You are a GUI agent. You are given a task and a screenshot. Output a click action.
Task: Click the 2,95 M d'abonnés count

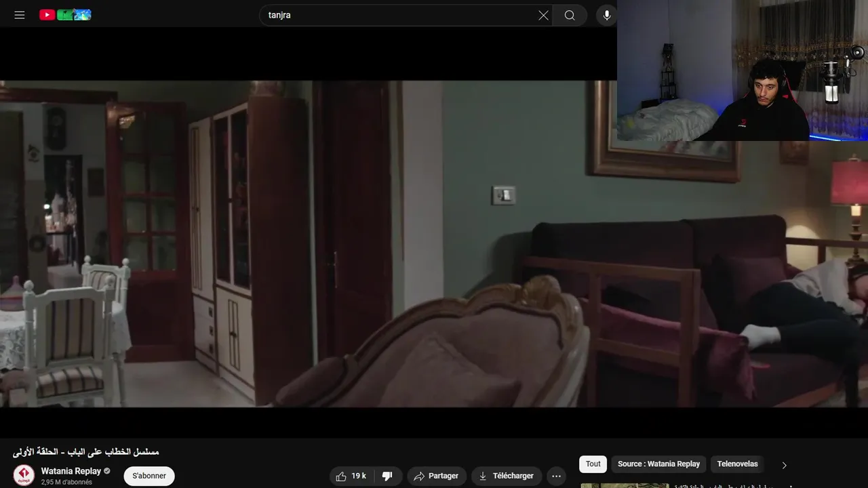[66, 482]
